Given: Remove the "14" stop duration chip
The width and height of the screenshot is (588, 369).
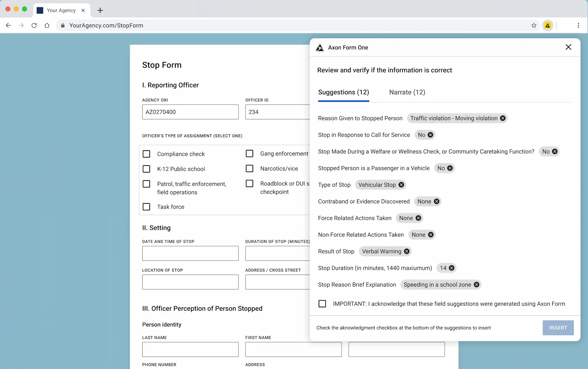Looking at the screenshot, I should point(452,268).
